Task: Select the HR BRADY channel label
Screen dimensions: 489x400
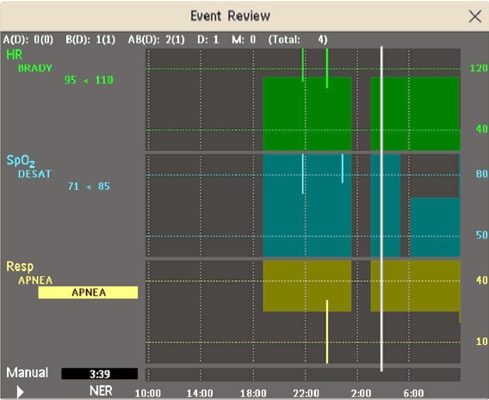Action: [29, 61]
